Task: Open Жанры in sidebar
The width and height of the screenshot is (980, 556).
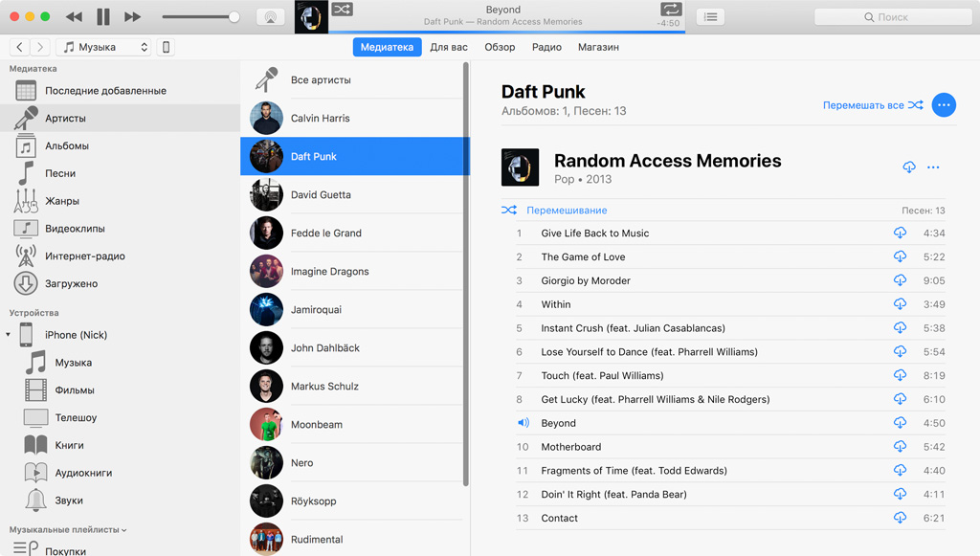Action: click(x=120, y=201)
